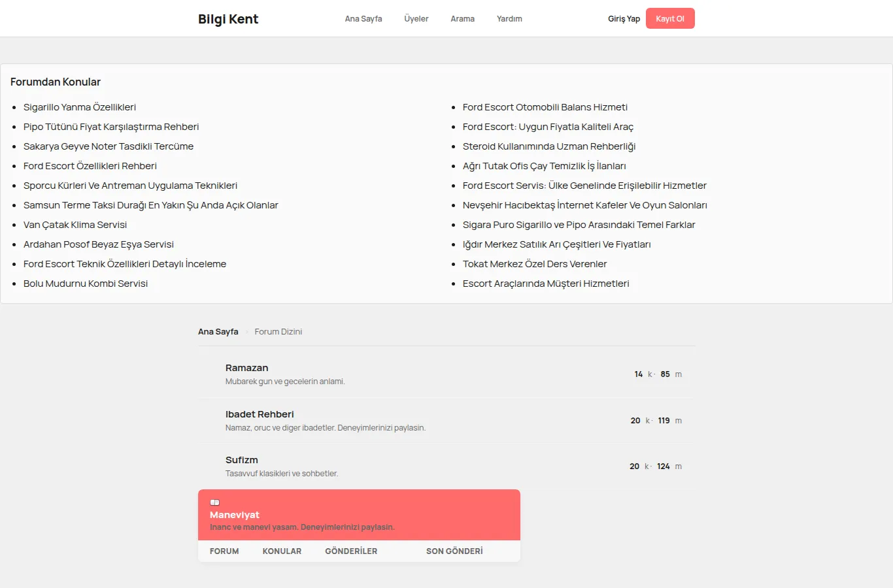The width and height of the screenshot is (893, 588).
Task: Open topic Bolu Mudurnu Kombi Servisi
Action: pyautogui.click(x=86, y=284)
